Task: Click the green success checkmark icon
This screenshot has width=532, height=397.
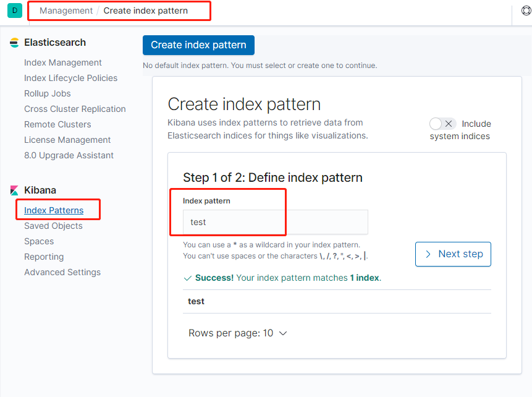Action: click(x=187, y=278)
